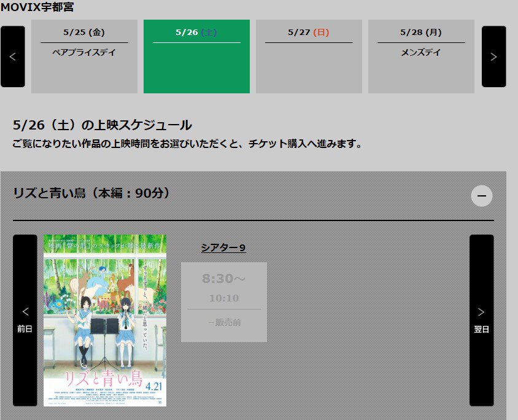Select the 5/28 (月) date tab

click(421, 56)
